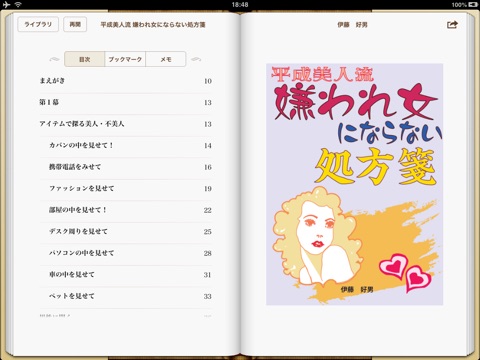Viewport: 480px width, 360px height.
Task: Open 部屋の中を見せて！ entry
Action: (126, 210)
